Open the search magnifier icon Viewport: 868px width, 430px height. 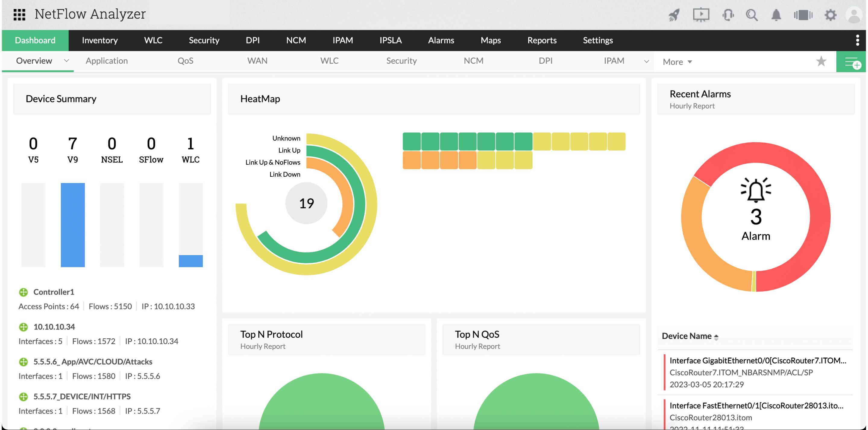(x=752, y=15)
